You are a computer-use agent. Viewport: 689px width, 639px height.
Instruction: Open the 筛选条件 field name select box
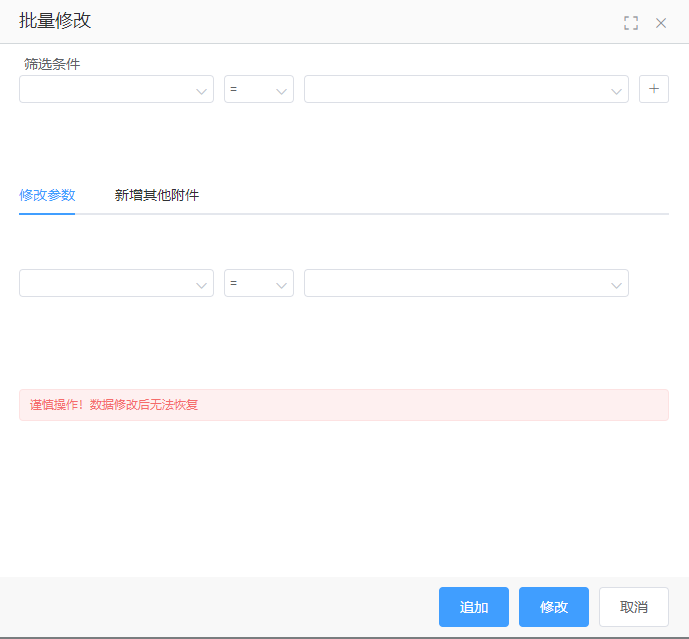[x=105, y=89]
